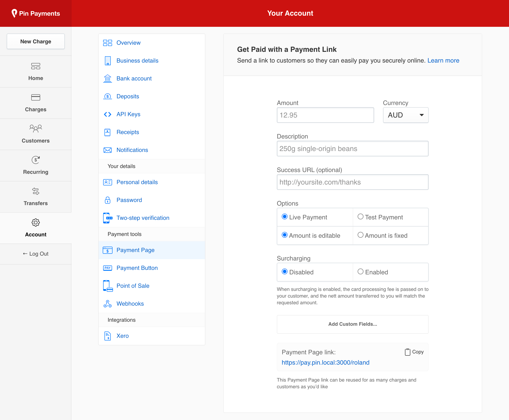Click the Bank account icon

(x=108, y=79)
